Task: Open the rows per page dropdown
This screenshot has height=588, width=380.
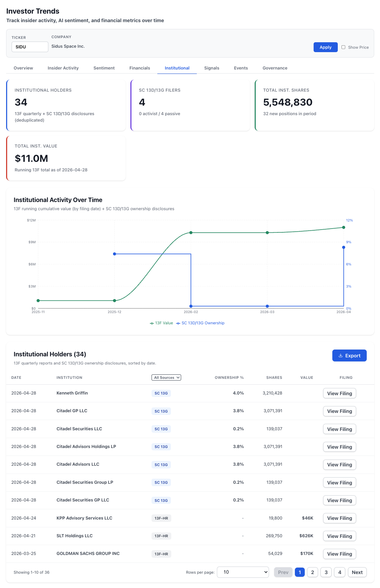Action: (243, 572)
